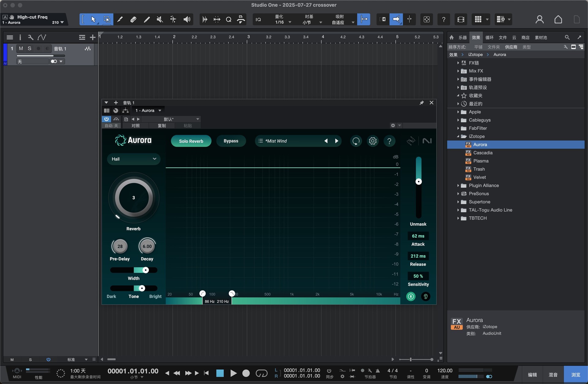Switch to 乐器 browser tab

point(462,37)
